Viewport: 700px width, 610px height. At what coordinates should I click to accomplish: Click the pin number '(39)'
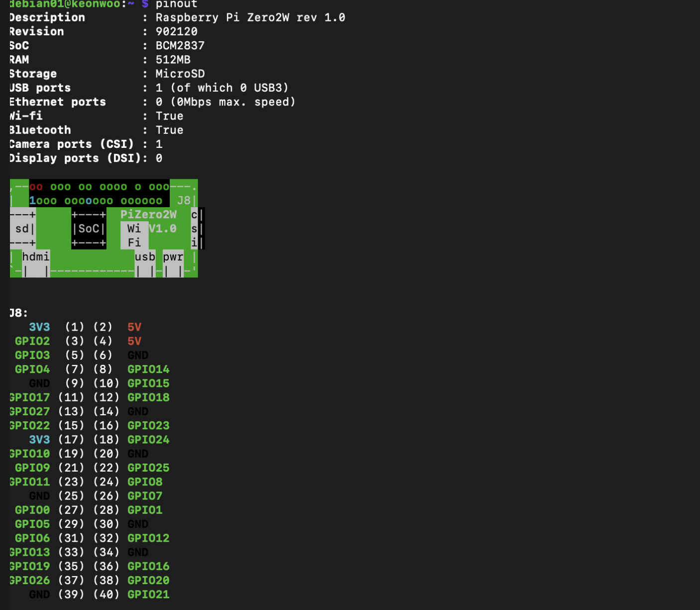71,594
